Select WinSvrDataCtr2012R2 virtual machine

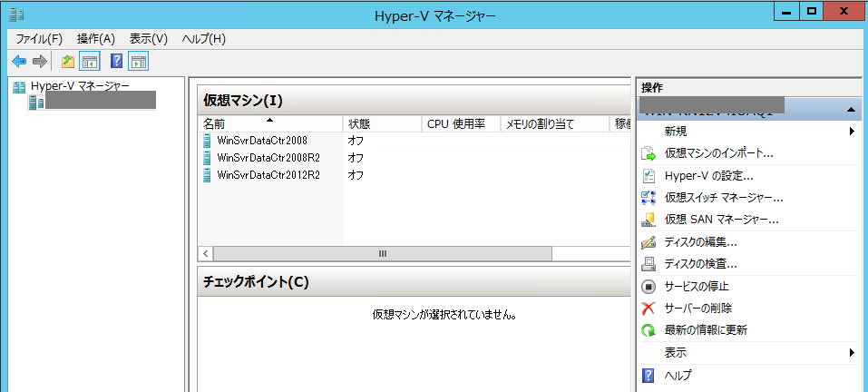268,174
